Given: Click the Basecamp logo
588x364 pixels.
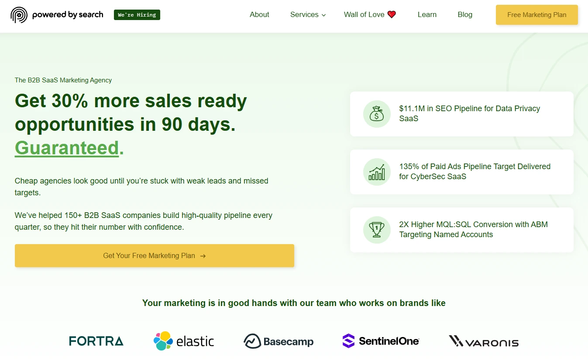Looking at the screenshot, I should point(279,341).
